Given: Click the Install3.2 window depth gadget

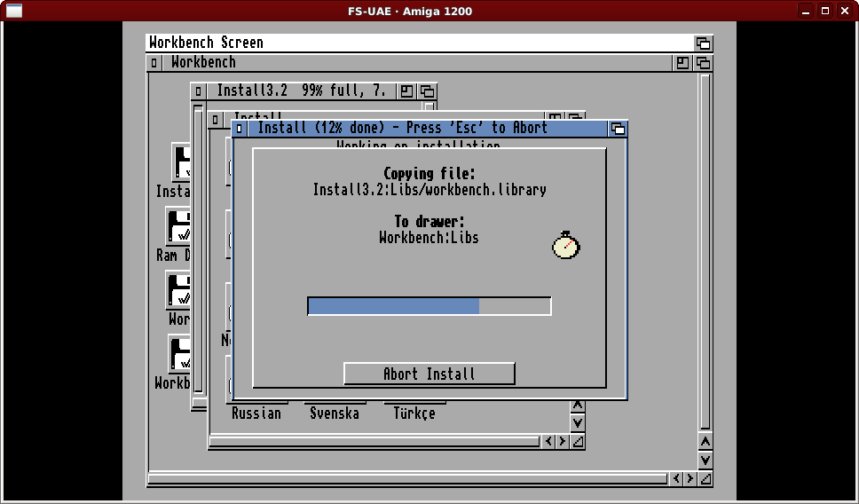Looking at the screenshot, I should [x=428, y=91].
